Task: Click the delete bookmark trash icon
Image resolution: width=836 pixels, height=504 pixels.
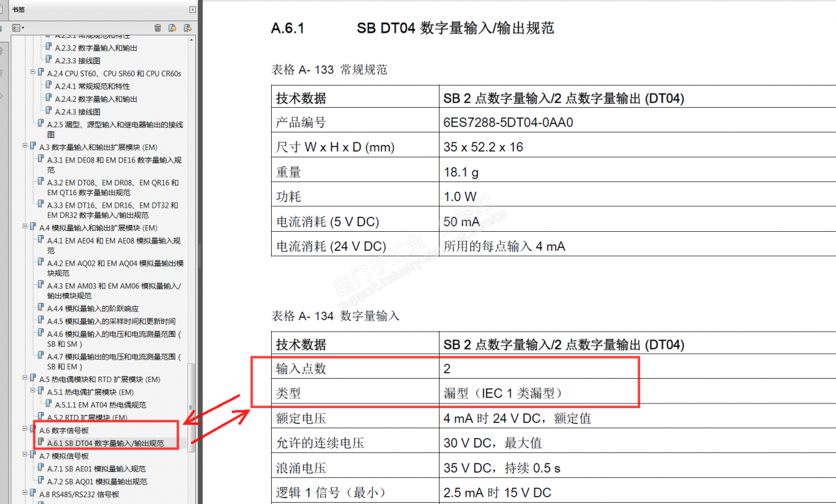Action: [157, 27]
